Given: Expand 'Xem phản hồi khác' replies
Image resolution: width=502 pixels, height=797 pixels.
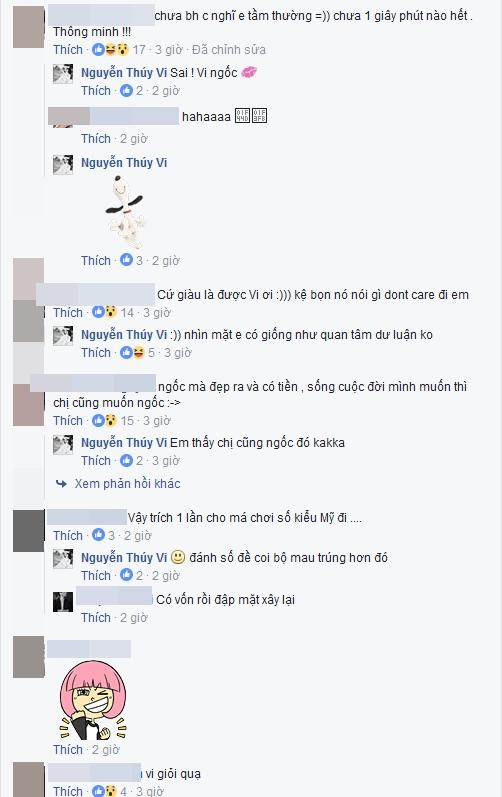Looking at the screenshot, I should (128, 484).
